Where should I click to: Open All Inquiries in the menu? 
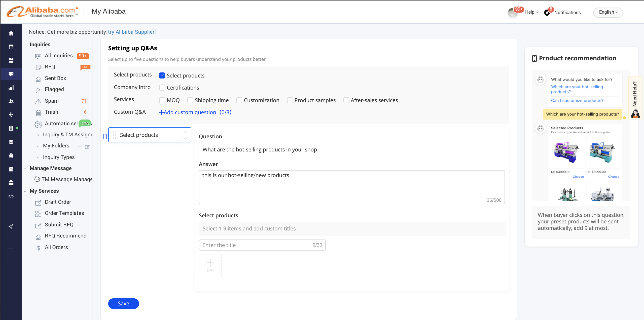[x=59, y=56]
